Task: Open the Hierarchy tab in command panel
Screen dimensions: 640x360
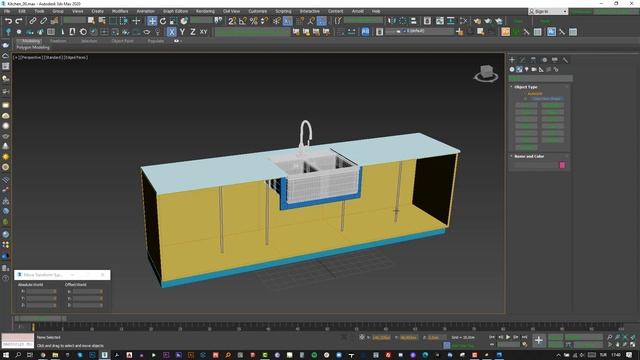Action: coord(533,60)
